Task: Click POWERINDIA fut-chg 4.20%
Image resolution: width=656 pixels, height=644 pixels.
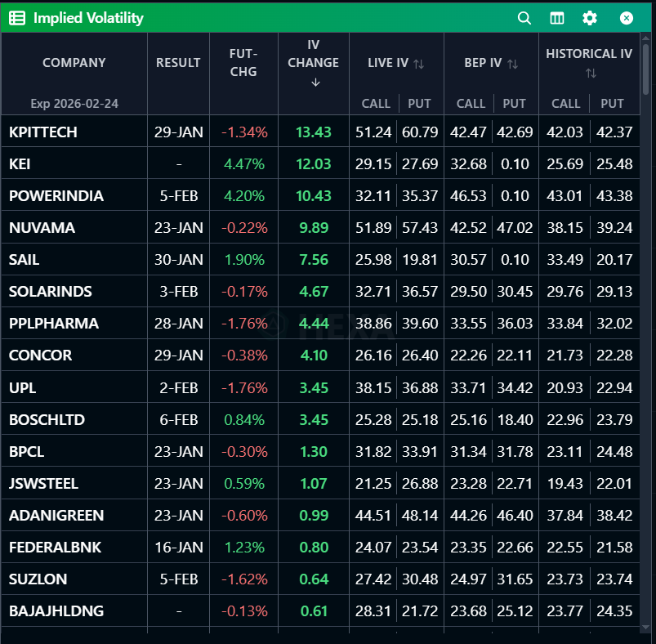Action: click(244, 196)
